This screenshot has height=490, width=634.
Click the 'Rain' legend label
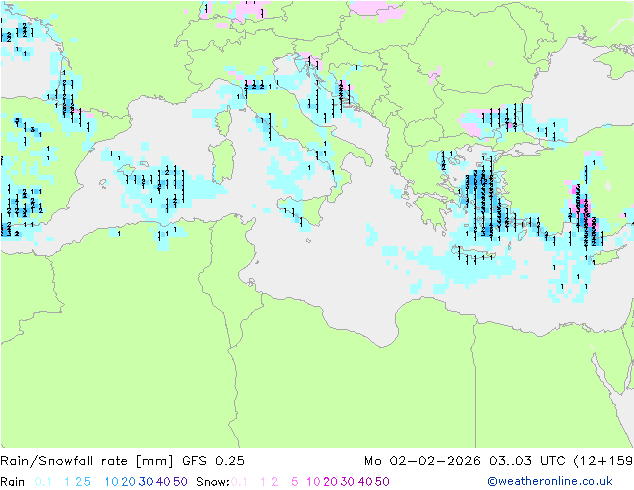13,482
